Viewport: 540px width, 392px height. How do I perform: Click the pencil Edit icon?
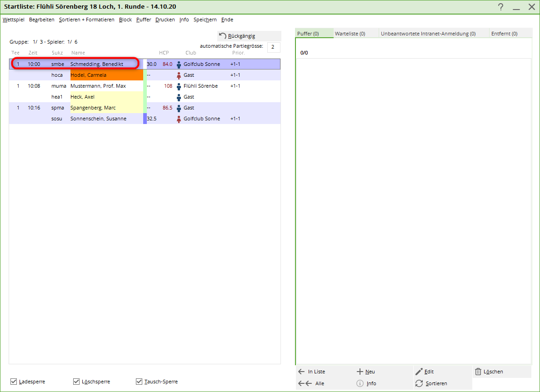[x=419, y=372]
